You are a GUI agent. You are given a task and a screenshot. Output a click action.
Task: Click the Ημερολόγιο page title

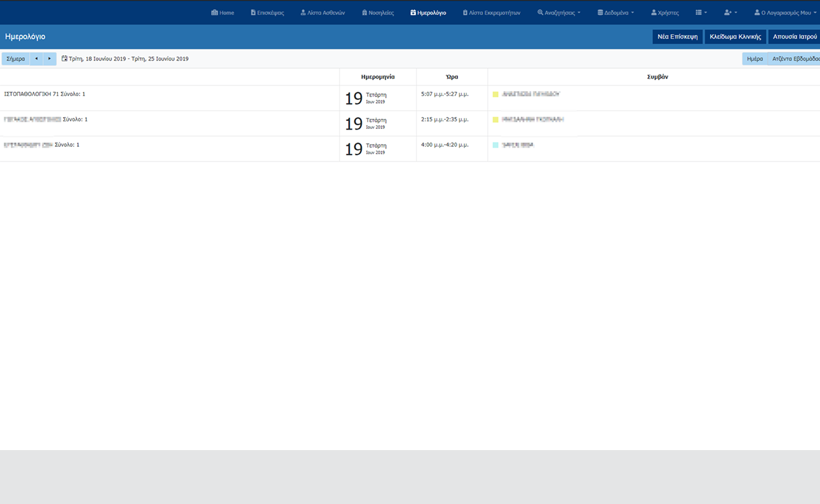[x=25, y=37]
